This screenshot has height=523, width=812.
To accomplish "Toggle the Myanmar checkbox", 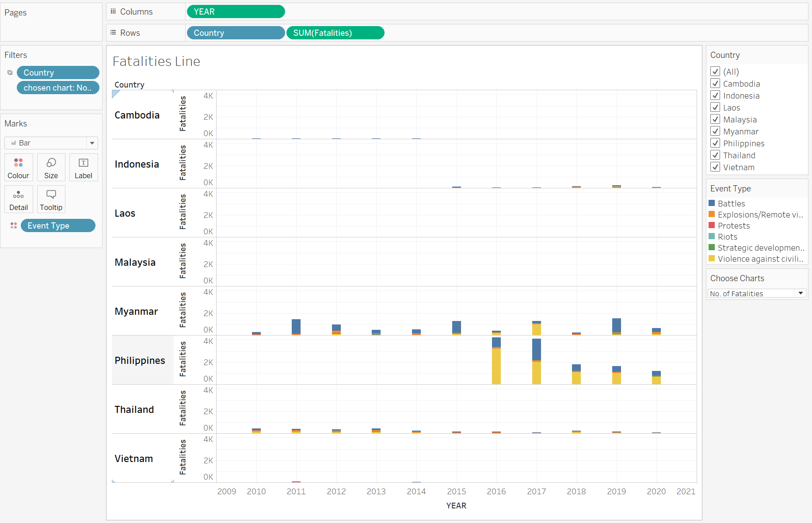I will (715, 131).
